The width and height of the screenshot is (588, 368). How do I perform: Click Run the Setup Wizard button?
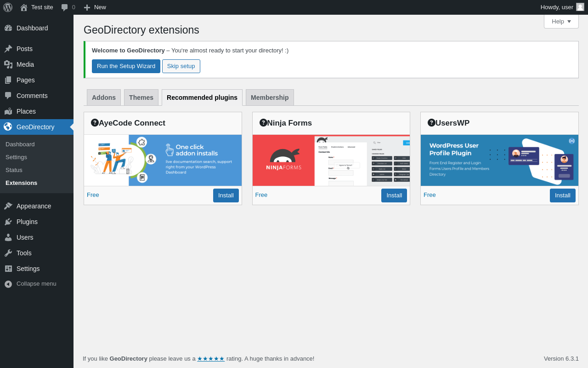(x=126, y=66)
